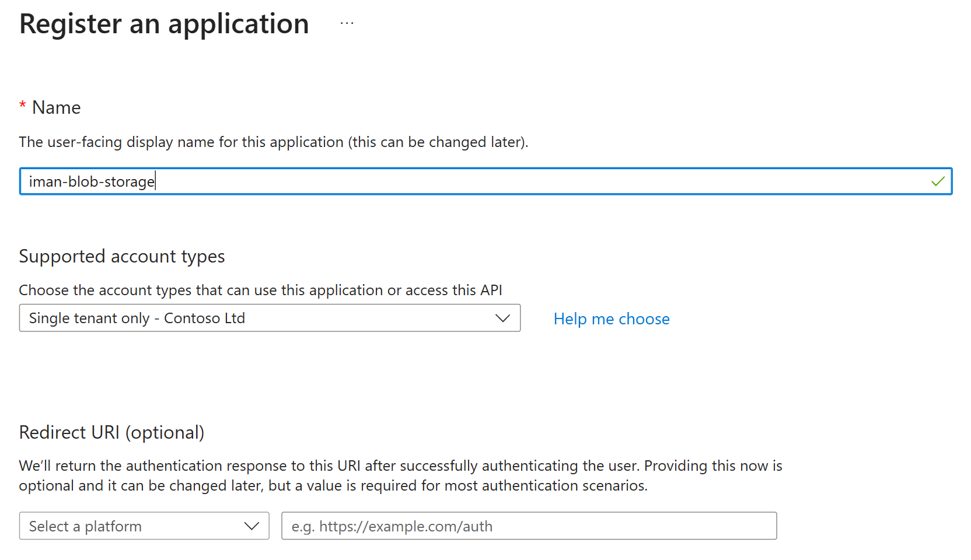Click the Help me choose link

coord(612,319)
